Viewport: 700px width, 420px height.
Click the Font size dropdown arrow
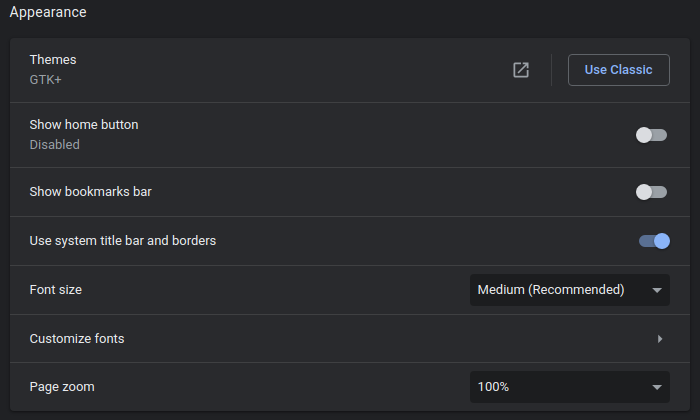click(x=657, y=291)
